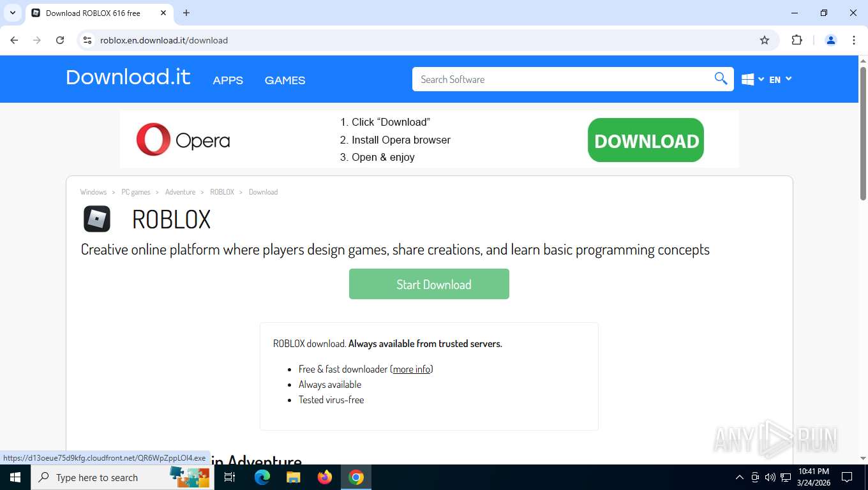Image resolution: width=868 pixels, height=490 pixels.
Task: Click the ROBLOX app icon
Action: (x=97, y=219)
